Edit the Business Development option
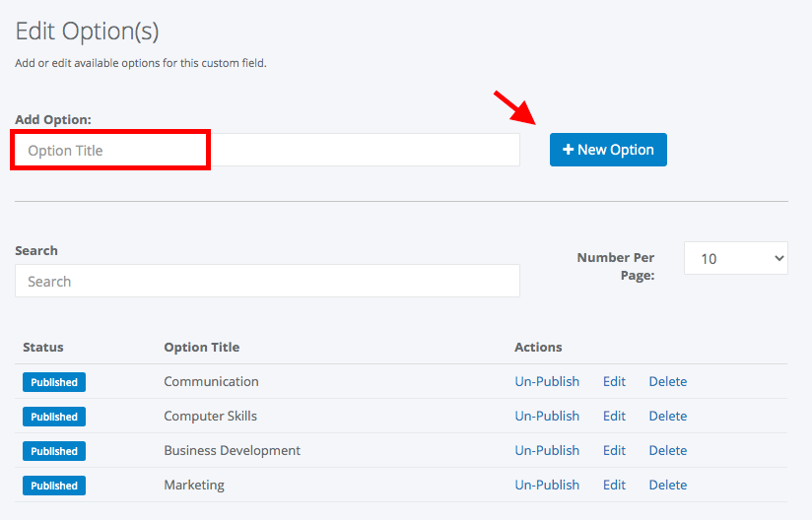 click(614, 451)
